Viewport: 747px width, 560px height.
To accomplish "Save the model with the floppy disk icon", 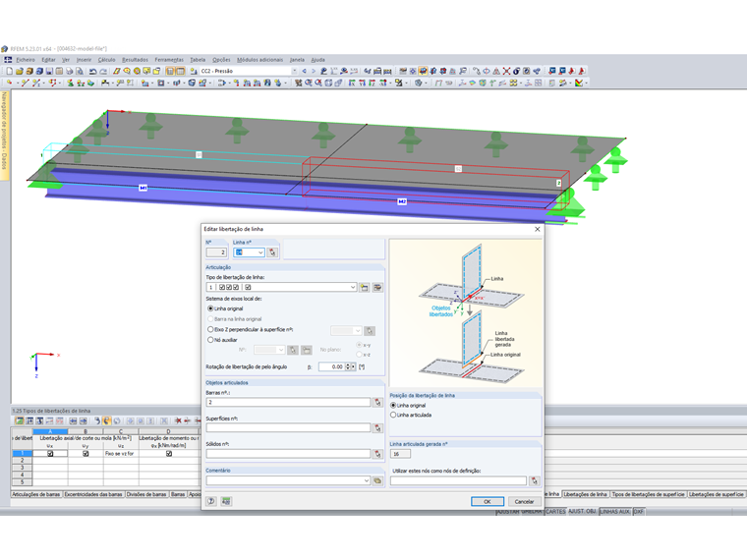I will tap(49, 71).
